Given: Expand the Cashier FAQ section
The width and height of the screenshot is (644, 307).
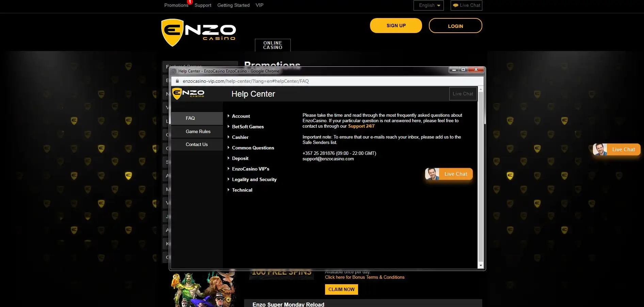Looking at the screenshot, I should point(240,137).
